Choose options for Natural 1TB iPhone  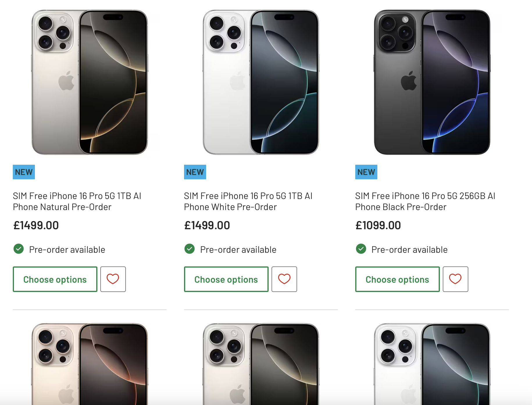(55, 279)
